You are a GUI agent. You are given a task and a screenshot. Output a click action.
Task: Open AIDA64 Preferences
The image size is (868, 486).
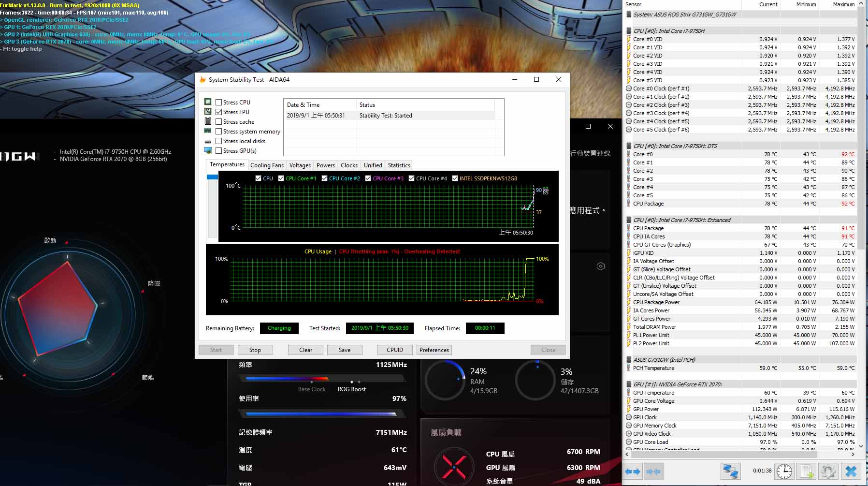coord(434,350)
